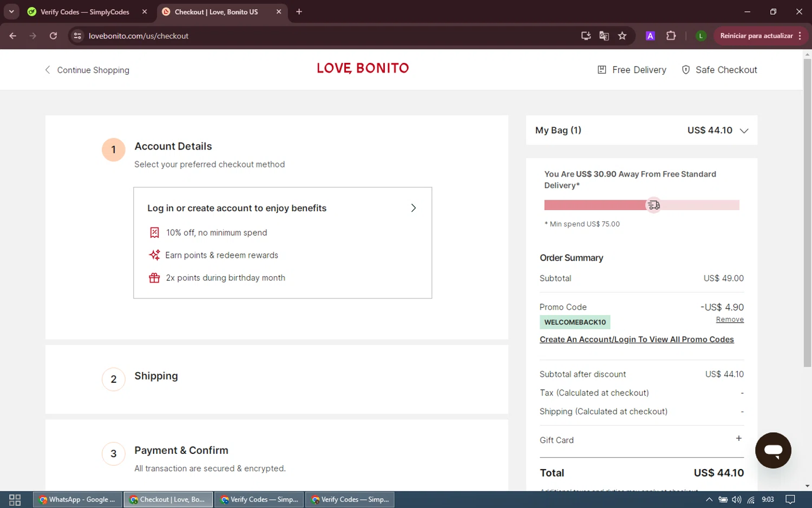This screenshot has width=812, height=508.
Task: Open the translate page icon
Action: 604,36
